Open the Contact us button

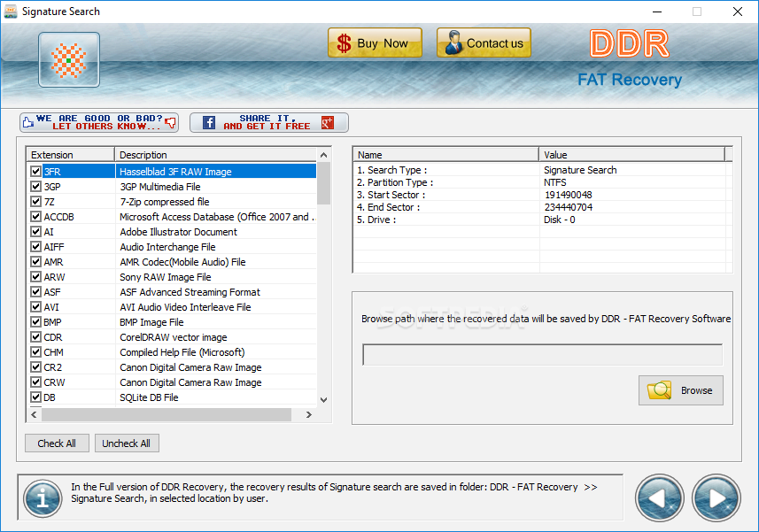click(x=484, y=43)
